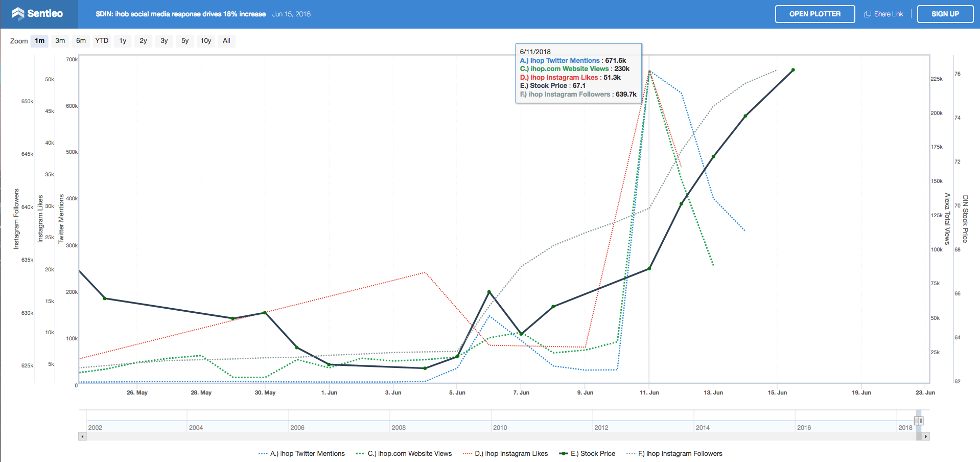Image resolution: width=980 pixels, height=462 pixels.
Task: Toggle the ihop Twitter Mentions series in legend
Action: 301,454
